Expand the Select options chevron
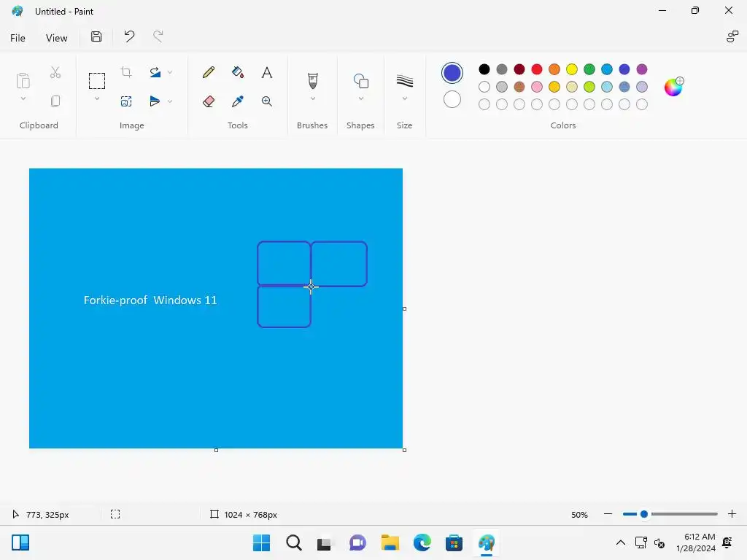 click(97, 99)
